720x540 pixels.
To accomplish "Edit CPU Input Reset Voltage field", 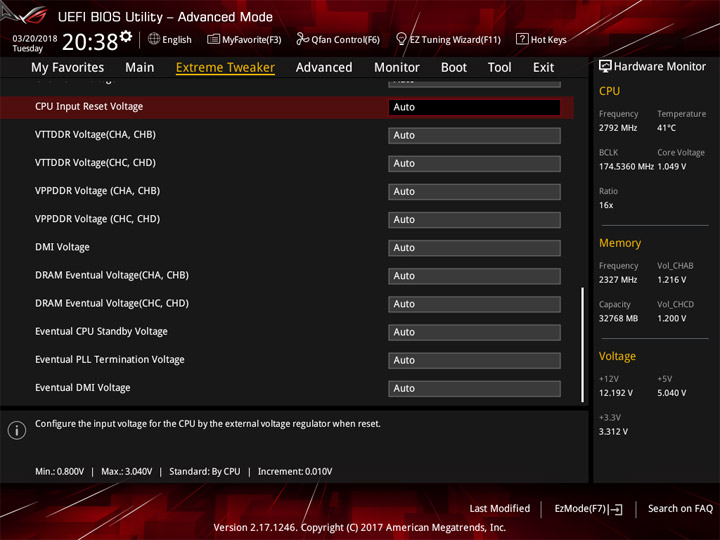I will [x=474, y=107].
